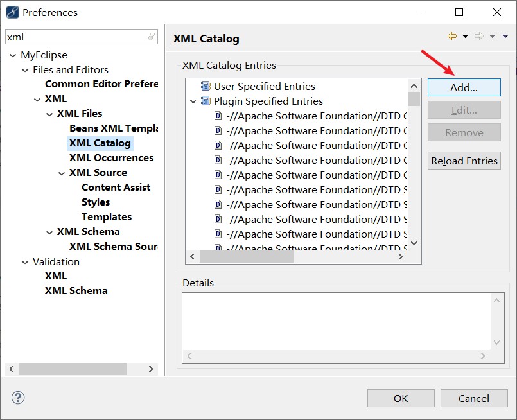
Task: Open Content Assist preferences
Action: point(116,188)
